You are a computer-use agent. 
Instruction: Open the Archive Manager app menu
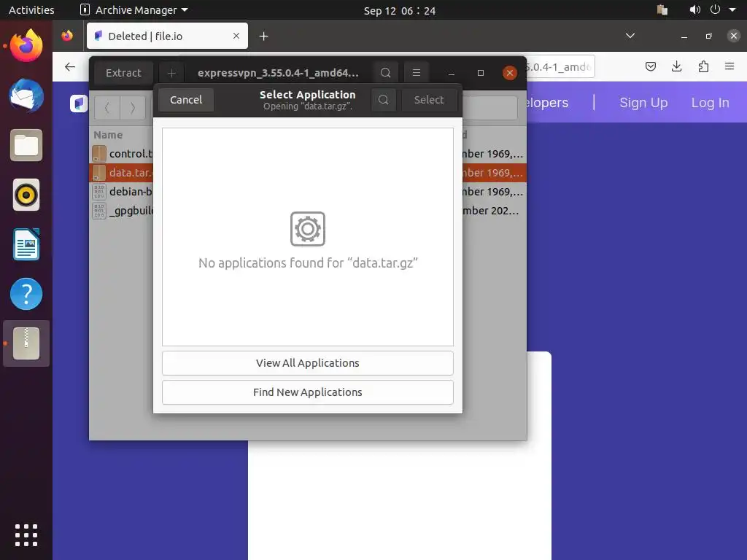click(x=134, y=10)
